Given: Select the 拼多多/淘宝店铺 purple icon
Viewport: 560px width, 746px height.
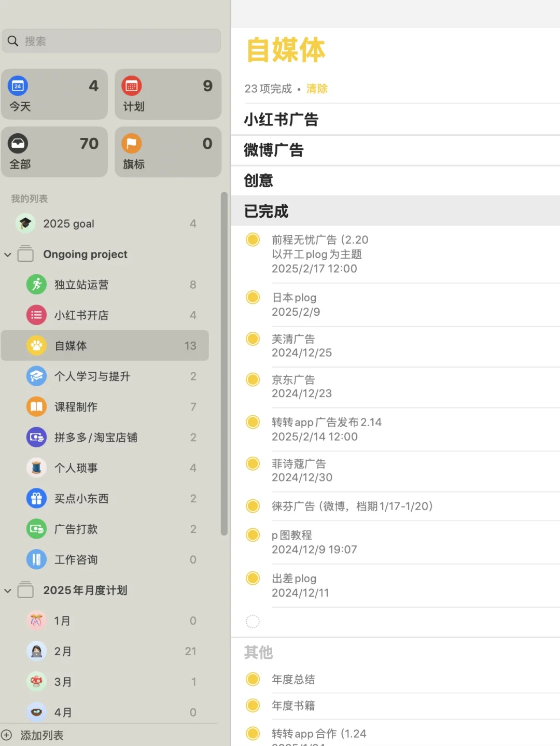Looking at the screenshot, I should pos(36,438).
